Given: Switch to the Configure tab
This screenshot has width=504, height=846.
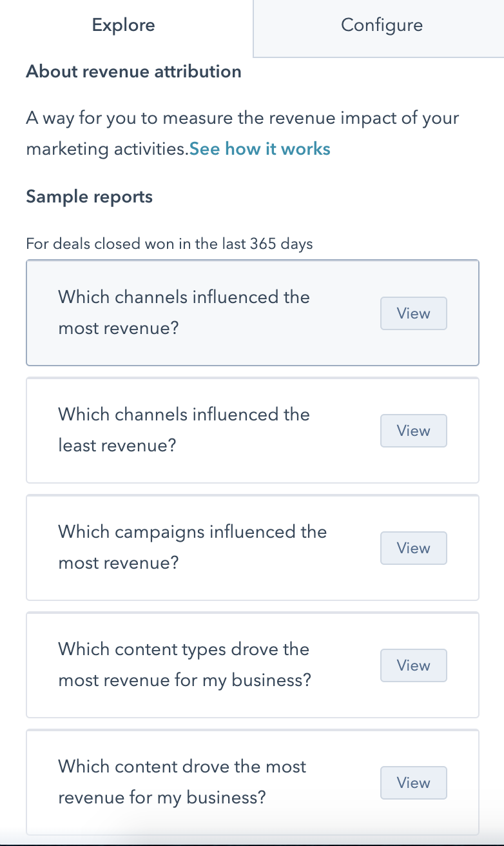Looking at the screenshot, I should [382, 25].
